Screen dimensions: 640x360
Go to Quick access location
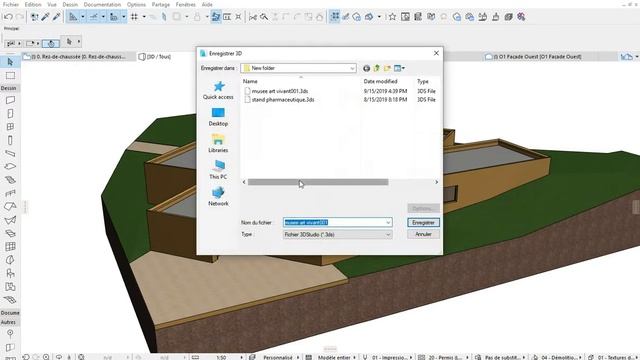tap(218, 90)
